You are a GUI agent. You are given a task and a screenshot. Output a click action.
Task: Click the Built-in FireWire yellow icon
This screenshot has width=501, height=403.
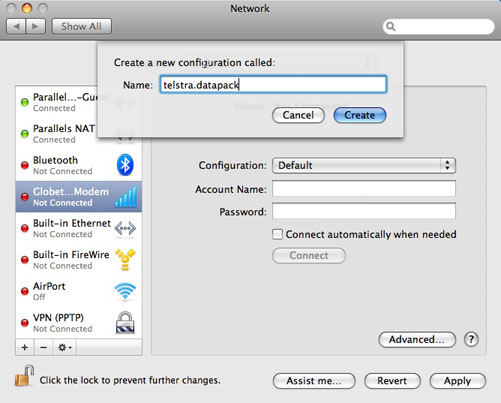[x=125, y=259]
